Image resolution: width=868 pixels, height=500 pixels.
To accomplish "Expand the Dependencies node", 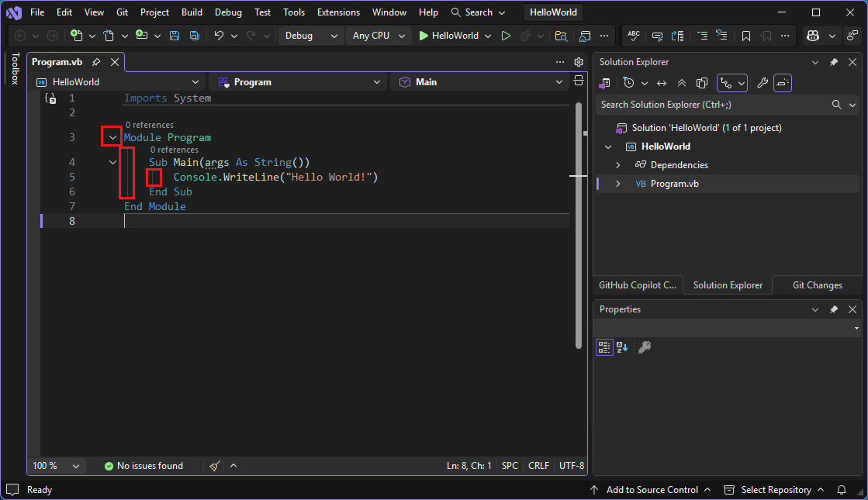I will [x=618, y=164].
